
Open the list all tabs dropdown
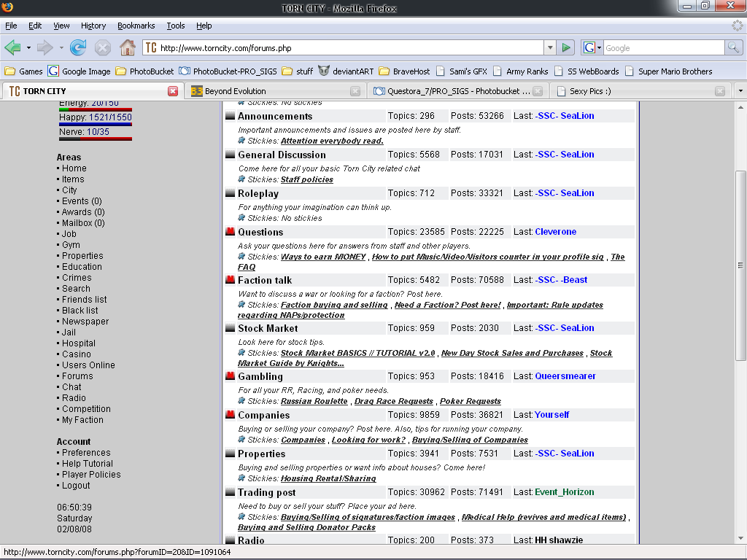click(x=740, y=91)
